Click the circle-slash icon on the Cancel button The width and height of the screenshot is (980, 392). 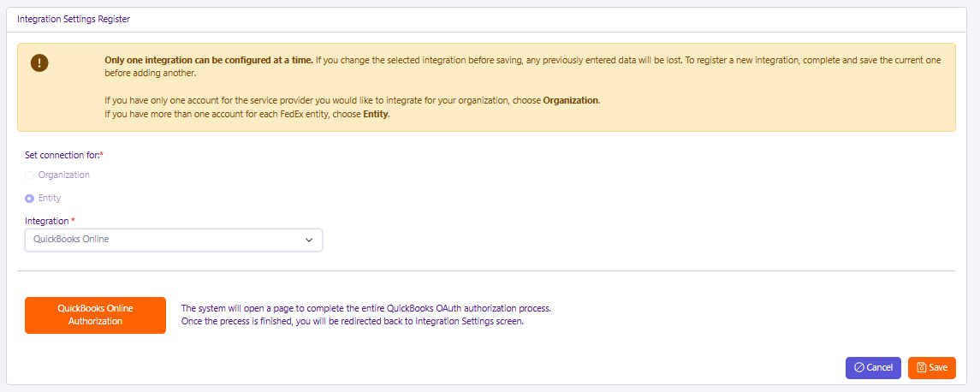click(858, 368)
